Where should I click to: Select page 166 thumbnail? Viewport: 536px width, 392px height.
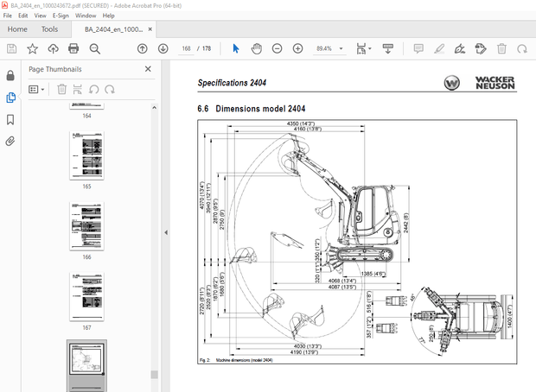[86, 226]
